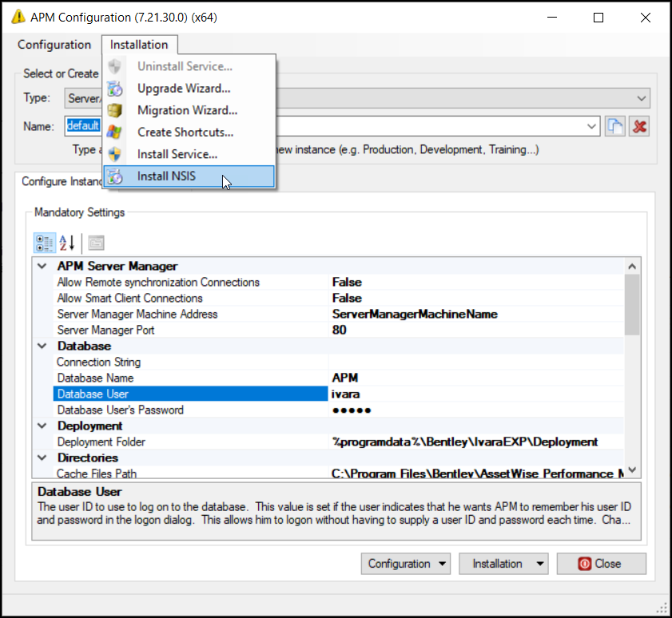Click the False value for Smart Client Connections

pos(475,298)
